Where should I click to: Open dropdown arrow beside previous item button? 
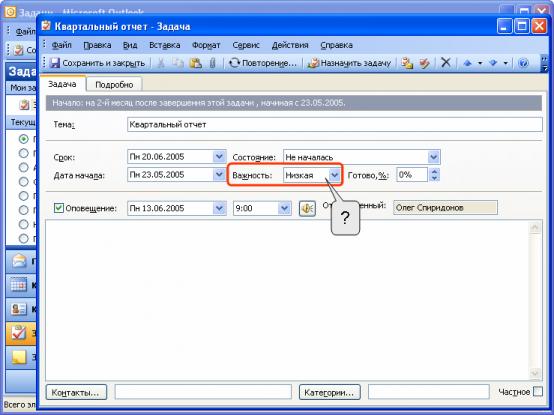480,63
